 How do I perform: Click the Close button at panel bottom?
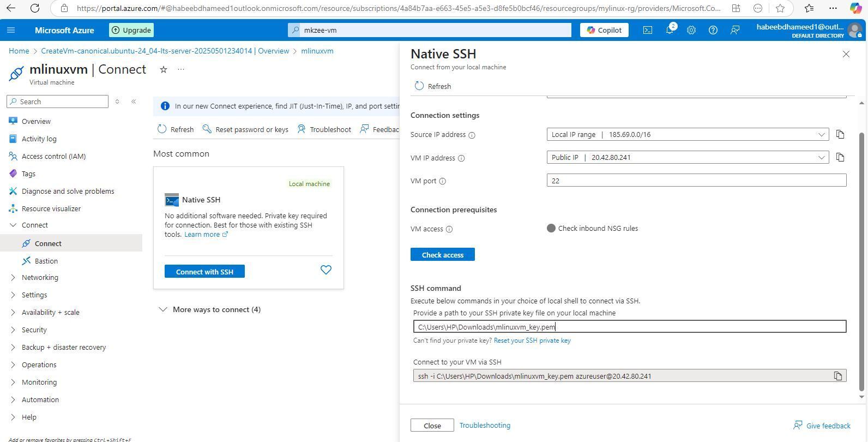point(432,426)
